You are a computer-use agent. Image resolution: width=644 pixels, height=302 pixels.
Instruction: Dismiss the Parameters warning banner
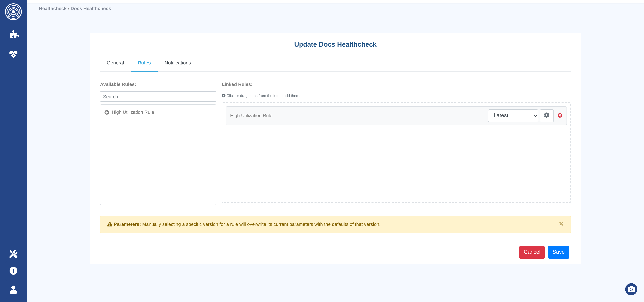coord(561,224)
